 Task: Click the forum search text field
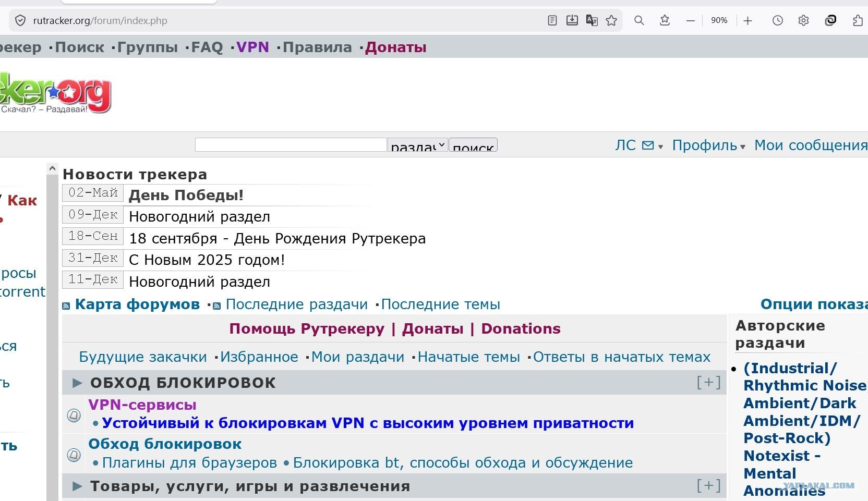pyautogui.click(x=291, y=145)
